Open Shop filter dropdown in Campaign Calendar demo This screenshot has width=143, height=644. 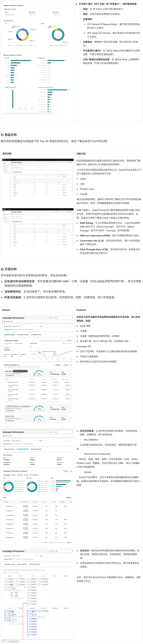pos(55,556)
